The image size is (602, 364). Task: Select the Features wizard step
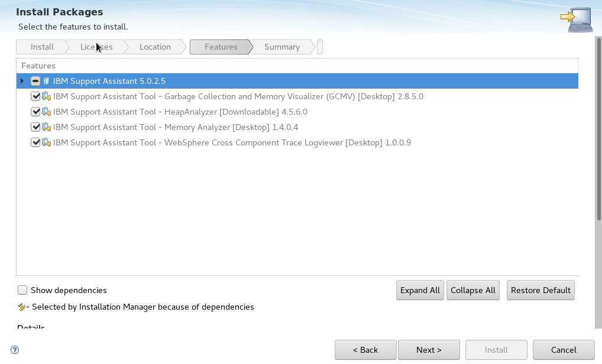pyautogui.click(x=221, y=47)
